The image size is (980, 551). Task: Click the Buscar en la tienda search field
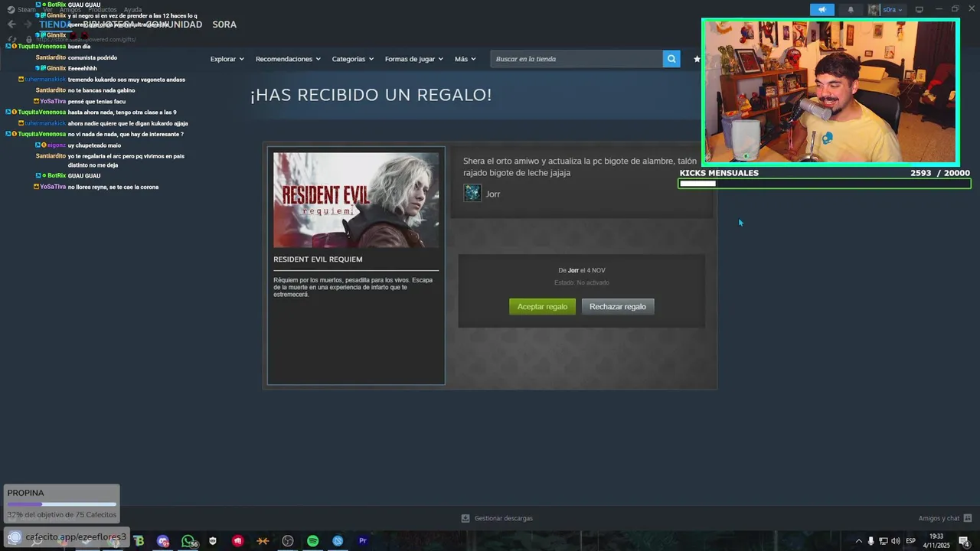(577, 59)
